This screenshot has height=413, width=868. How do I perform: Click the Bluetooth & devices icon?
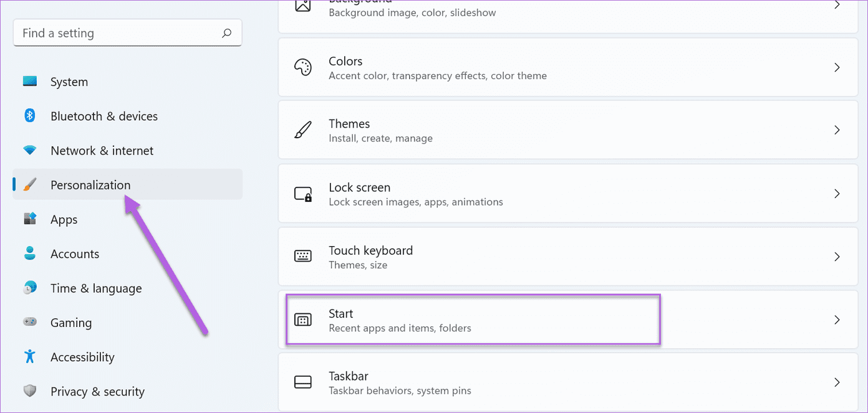point(30,116)
